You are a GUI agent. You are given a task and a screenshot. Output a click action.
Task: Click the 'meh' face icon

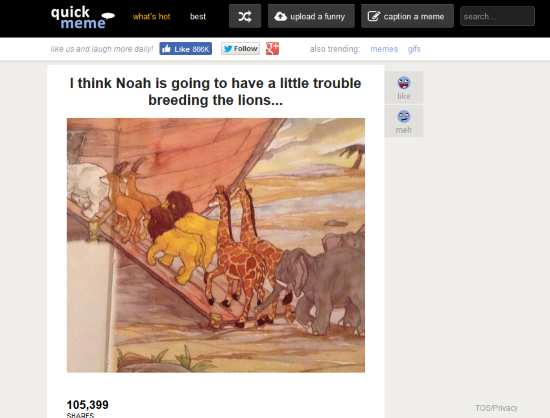(404, 116)
